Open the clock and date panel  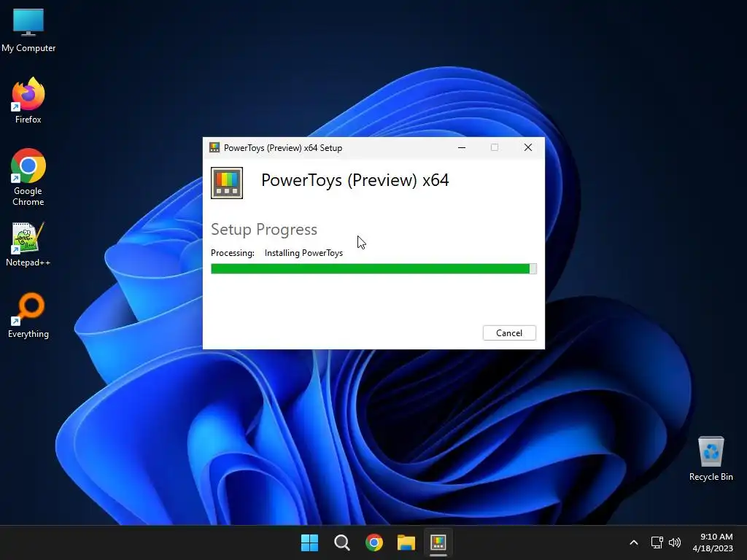pyautogui.click(x=713, y=542)
